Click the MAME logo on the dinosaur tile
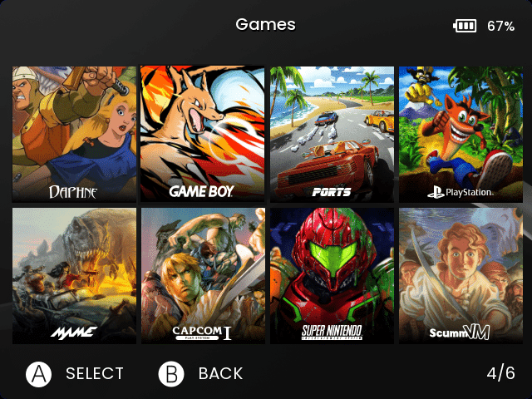The width and height of the screenshot is (532, 399). tap(74, 332)
